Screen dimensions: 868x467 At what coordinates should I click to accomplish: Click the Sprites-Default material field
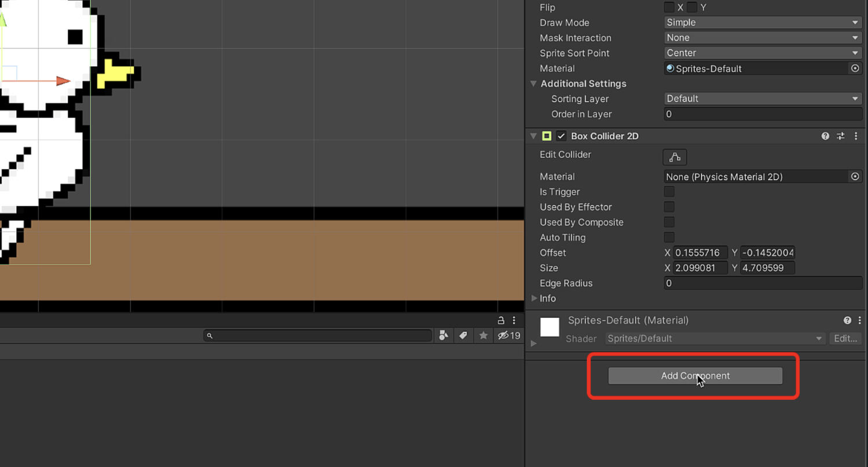[x=756, y=68]
